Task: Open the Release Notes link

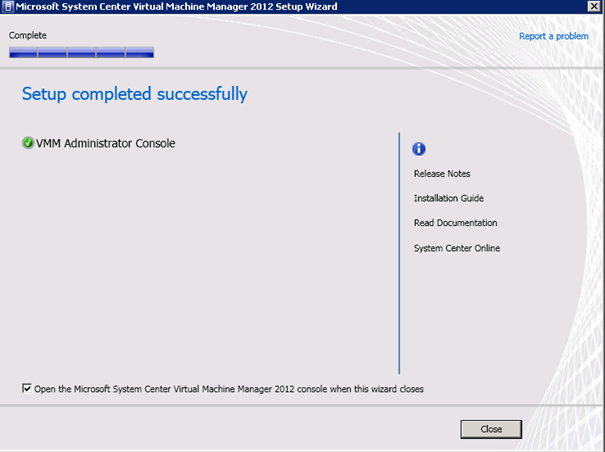Action: point(442,174)
